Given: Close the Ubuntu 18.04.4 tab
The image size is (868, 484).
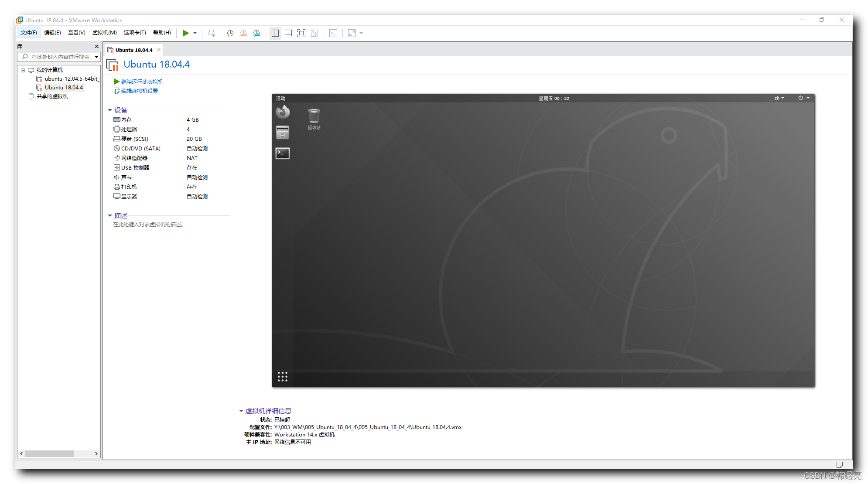Looking at the screenshot, I should click(159, 50).
